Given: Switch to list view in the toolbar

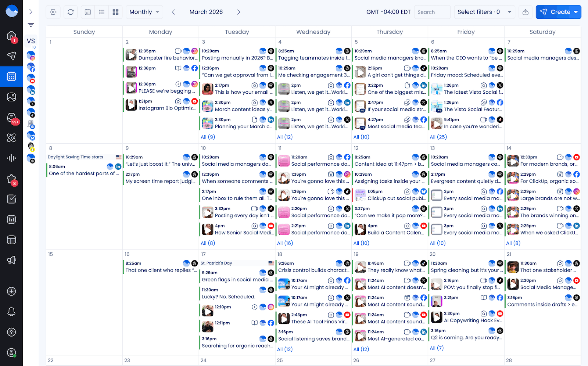Looking at the screenshot, I should pos(101,12).
